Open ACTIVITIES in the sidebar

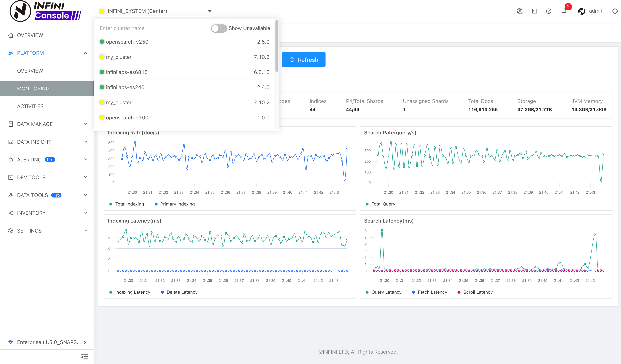(30, 106)
